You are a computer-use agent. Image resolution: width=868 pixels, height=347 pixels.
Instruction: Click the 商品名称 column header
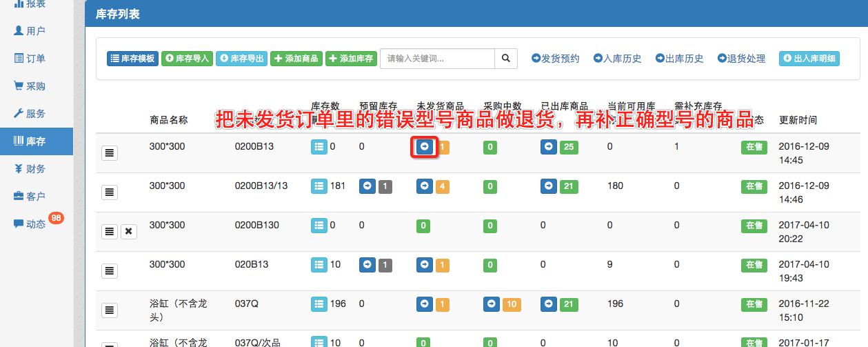coord(168,120)
